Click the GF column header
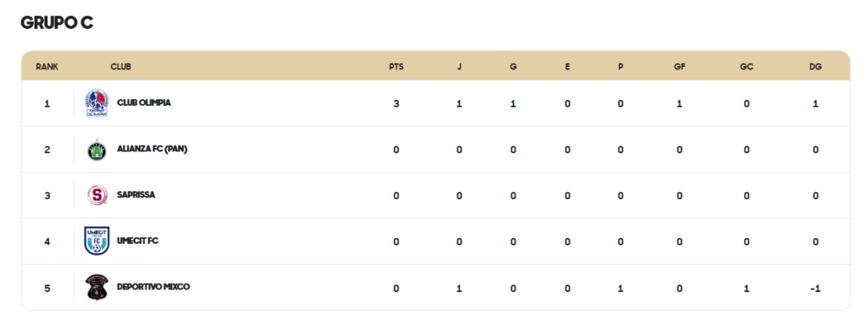Viewport: 868px width, 320px height. 679,67
